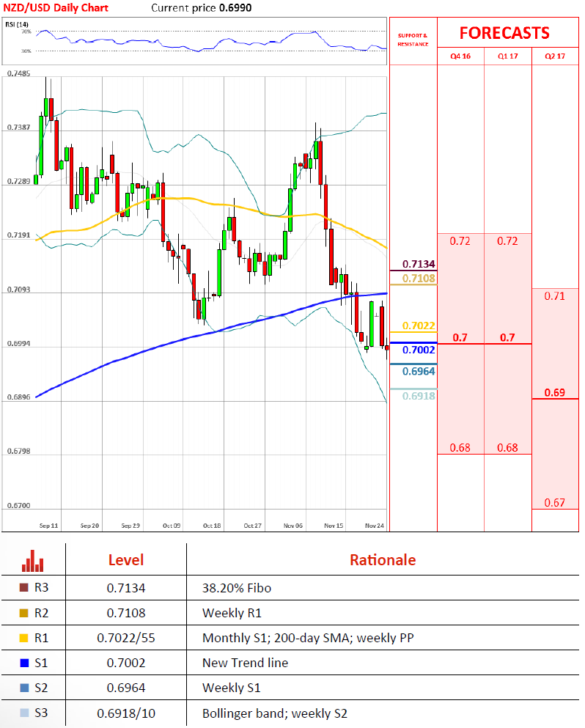Viewport: 585px width, 728px height.
Task: Click the 0.6700 price axis label
Action: [x=18, y=505]
